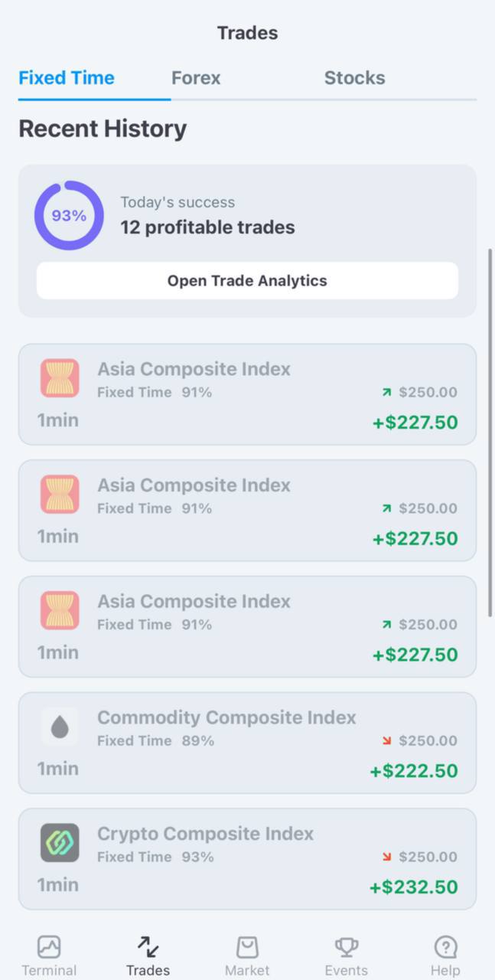Screen dimensions: 495x980
Task: Click the vertical scrollbar on the right edge
Action: pos(490,433)
